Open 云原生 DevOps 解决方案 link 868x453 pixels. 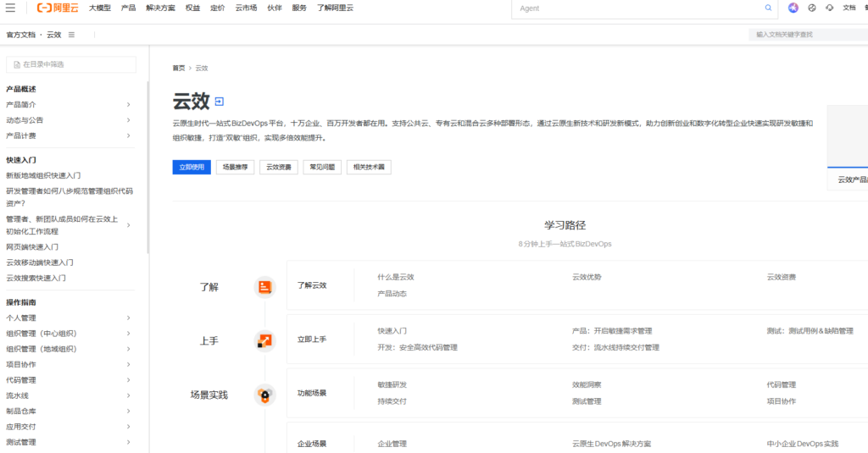pyautogui.click(x=612, y=444)
